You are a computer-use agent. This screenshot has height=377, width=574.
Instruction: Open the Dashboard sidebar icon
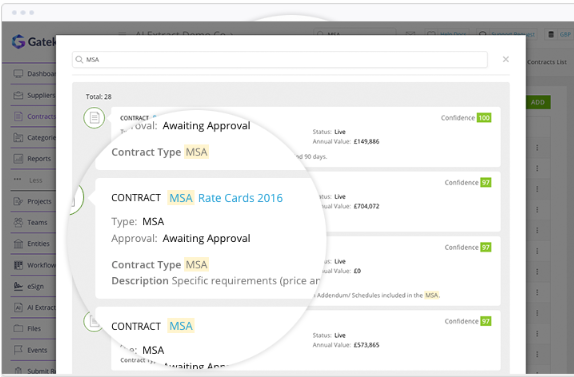[x=18, y=74]
